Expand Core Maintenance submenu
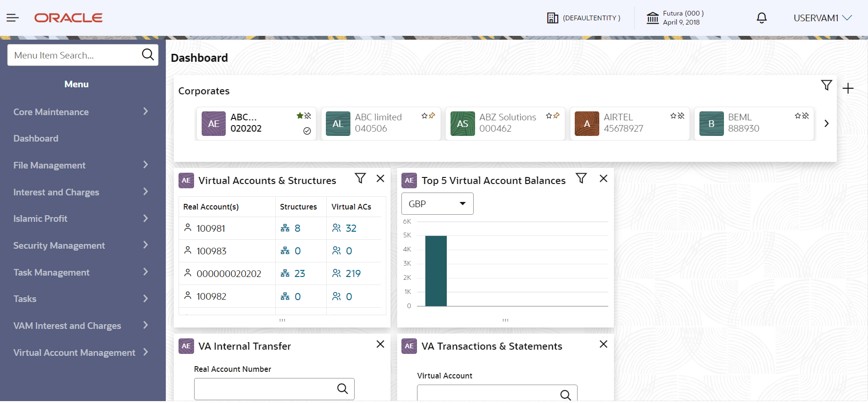Image resolution: width=868 pixels, height=403 pixels. (x=80, y=112)
